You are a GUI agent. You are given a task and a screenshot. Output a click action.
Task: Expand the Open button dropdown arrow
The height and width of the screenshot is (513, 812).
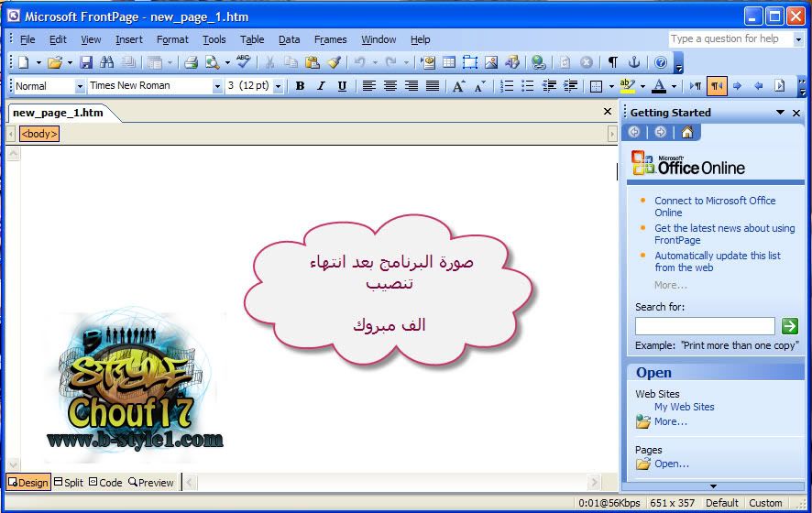click(70, 63)
